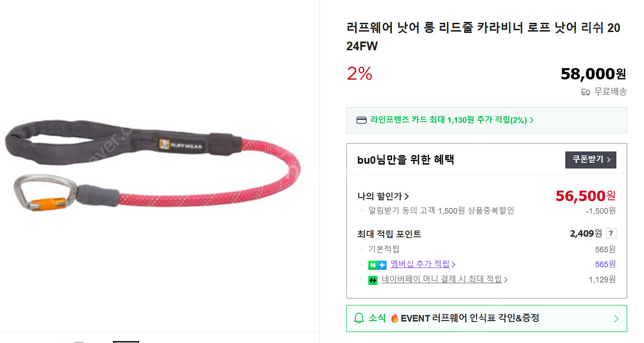The image size is (644, 343).
Task: Click the RUFFWEAR logo on the leash image
Action: point(180,145)
